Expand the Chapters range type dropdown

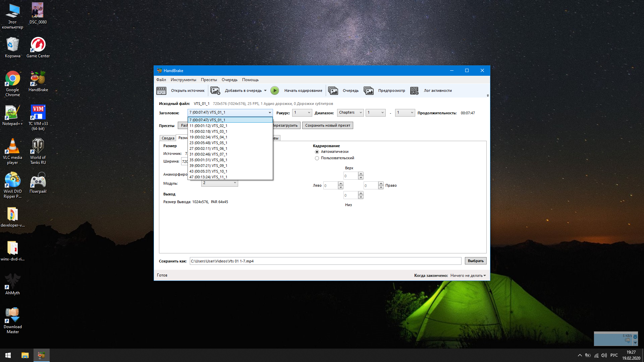[x=350, y=113]
